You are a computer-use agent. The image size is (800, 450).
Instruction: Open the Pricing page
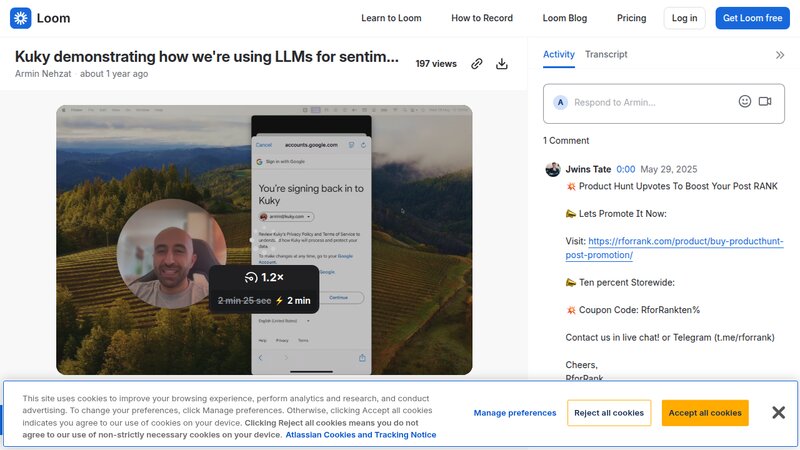(x=632, y=18)
